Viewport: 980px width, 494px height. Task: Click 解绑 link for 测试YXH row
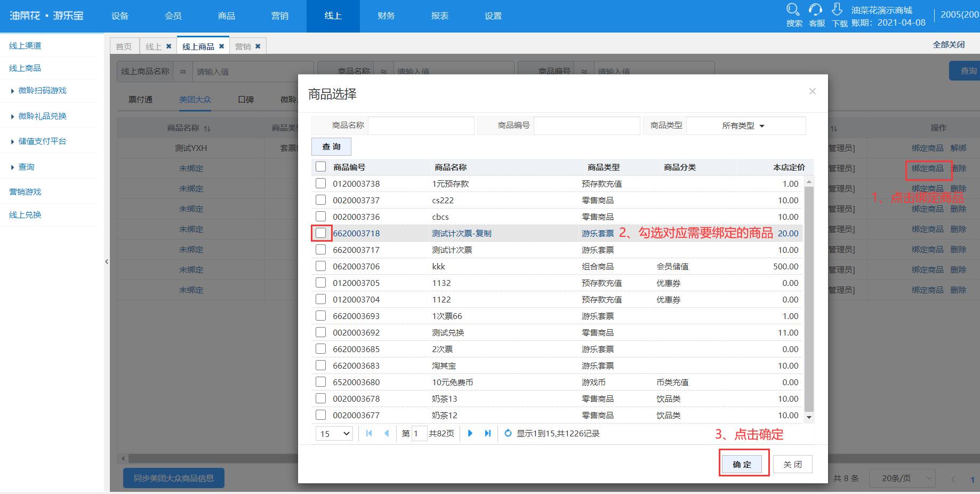pyautogui.click(x=958, y=148)
